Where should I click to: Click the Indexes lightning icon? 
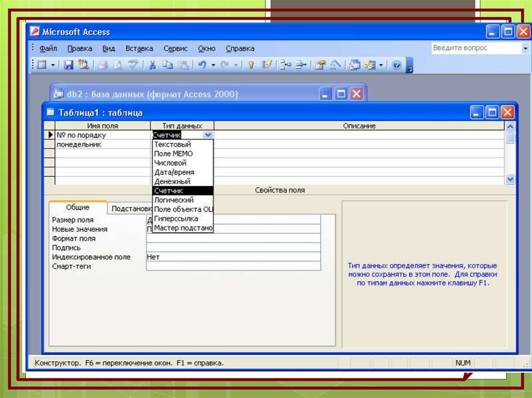click(267, 65)
